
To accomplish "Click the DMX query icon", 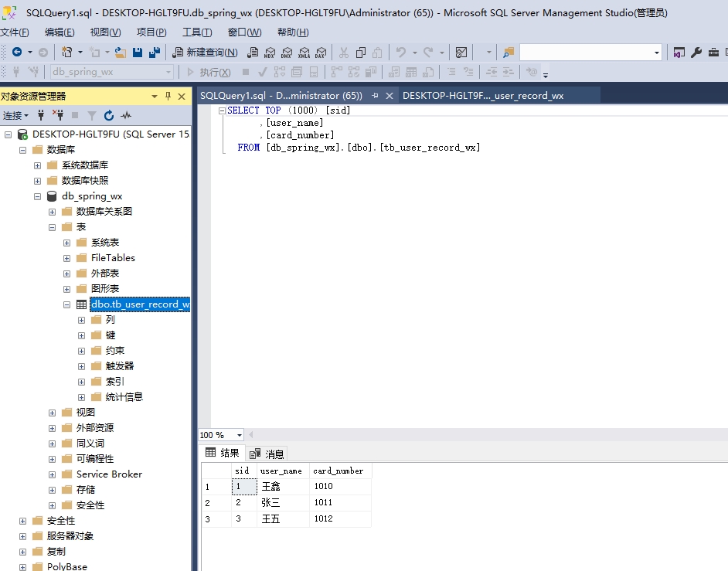I will pyautogui.click(x=287, y=53).
